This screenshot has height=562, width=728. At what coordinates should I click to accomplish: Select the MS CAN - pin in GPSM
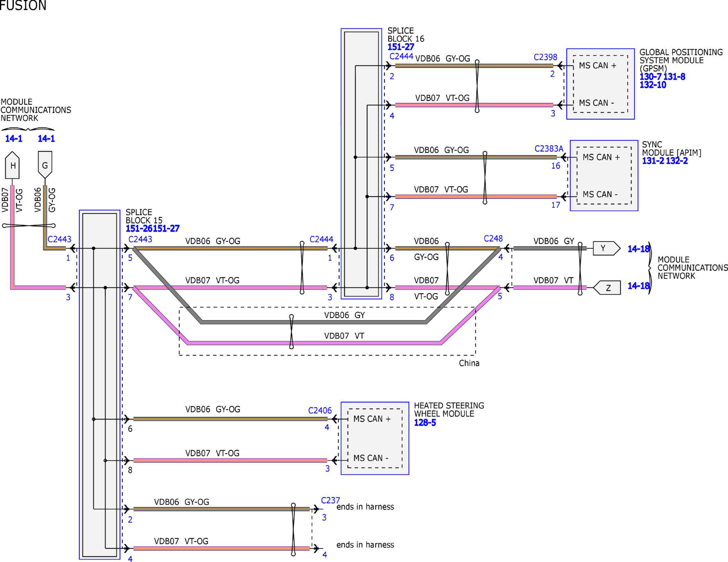click(596, 103)
